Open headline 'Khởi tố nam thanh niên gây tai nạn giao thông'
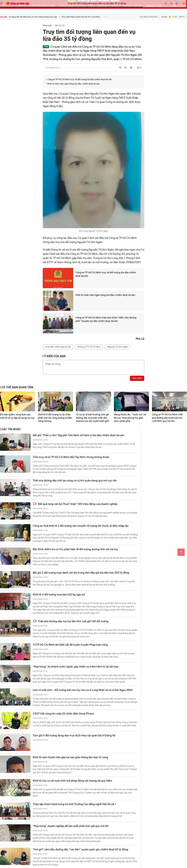This screenshot has height=868, width=187. tap(70, 757)
